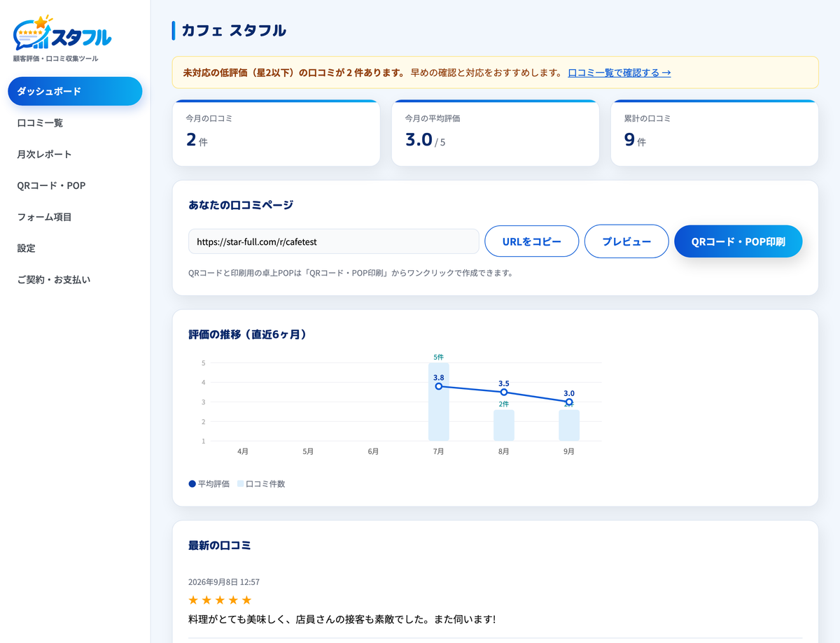Open the ダッシュボード menu item
The height and width of the screenshot is (643, 840).
point(75,91)
